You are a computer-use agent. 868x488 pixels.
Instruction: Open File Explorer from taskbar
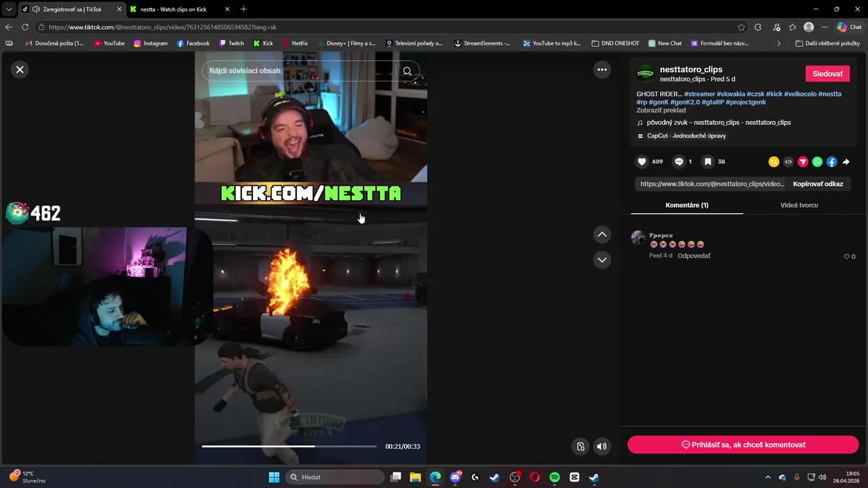tap(415, 477)
